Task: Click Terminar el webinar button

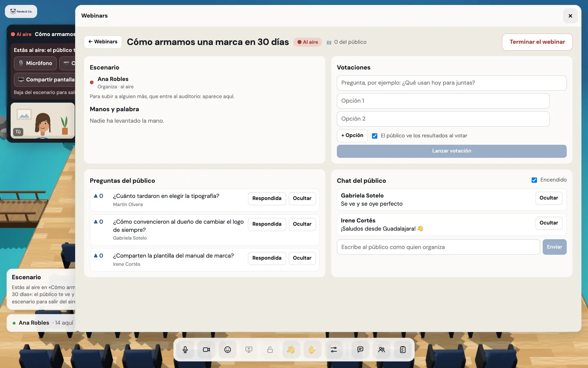Action: click(537, 42)
